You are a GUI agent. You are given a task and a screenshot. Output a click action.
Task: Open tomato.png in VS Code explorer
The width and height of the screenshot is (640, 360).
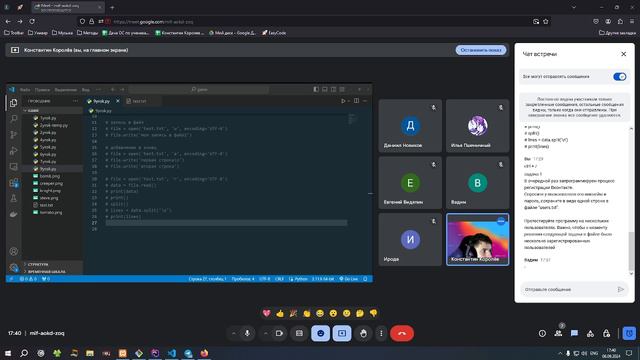51,212
